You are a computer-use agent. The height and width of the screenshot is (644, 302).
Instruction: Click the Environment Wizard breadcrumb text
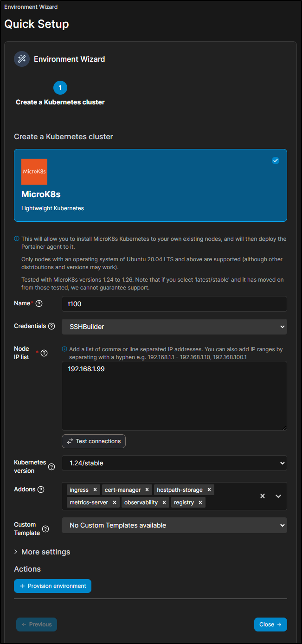click(31, 7)
